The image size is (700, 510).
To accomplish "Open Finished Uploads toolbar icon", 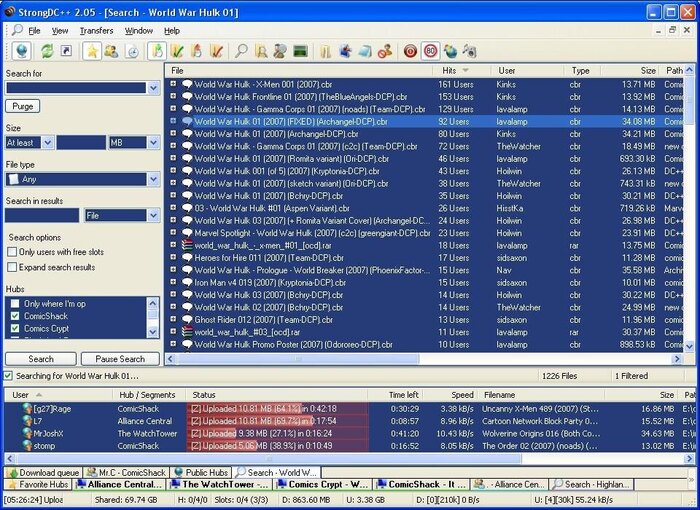I will point(216,51).
